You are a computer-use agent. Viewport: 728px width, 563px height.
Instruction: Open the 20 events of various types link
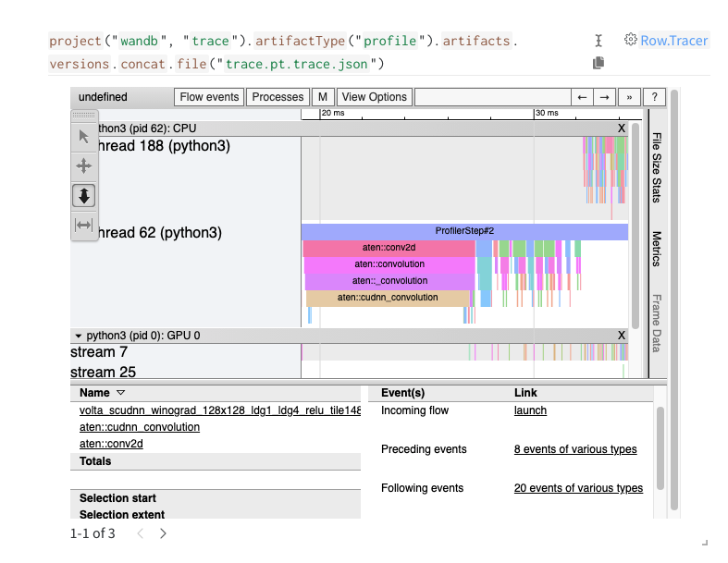[578, 488]
